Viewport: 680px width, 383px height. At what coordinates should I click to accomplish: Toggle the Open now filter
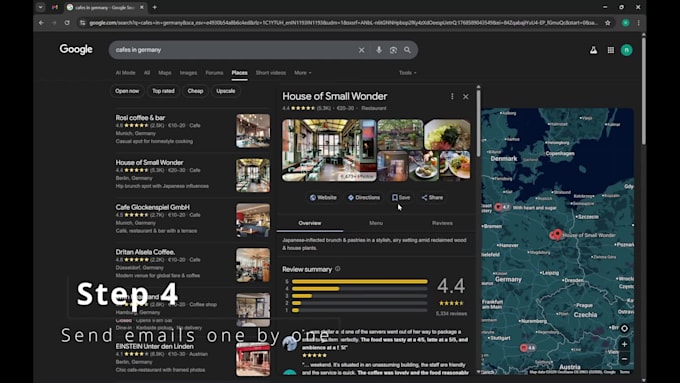pyautogui.click(x=127, y=91)
